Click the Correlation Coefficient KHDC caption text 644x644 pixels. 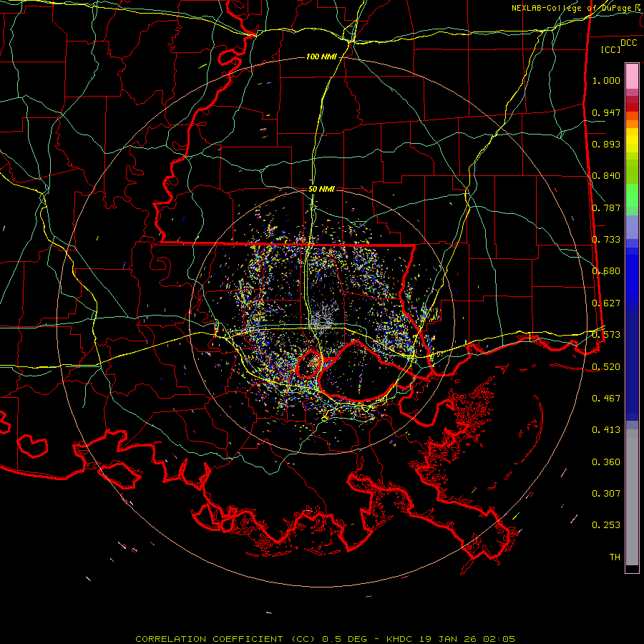pyautogui.click(x=326, y=639)
